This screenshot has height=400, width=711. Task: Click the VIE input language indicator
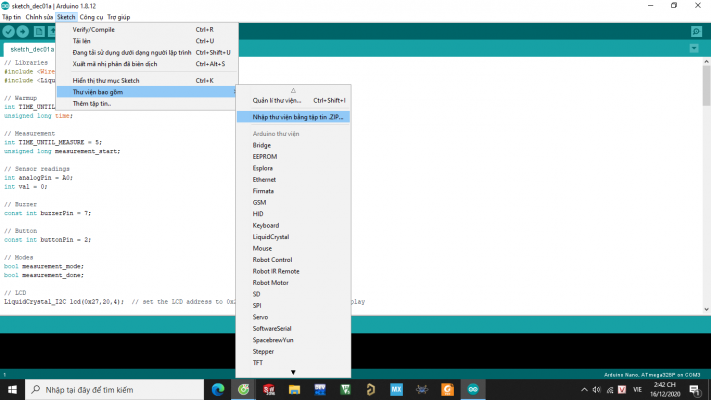638,390
